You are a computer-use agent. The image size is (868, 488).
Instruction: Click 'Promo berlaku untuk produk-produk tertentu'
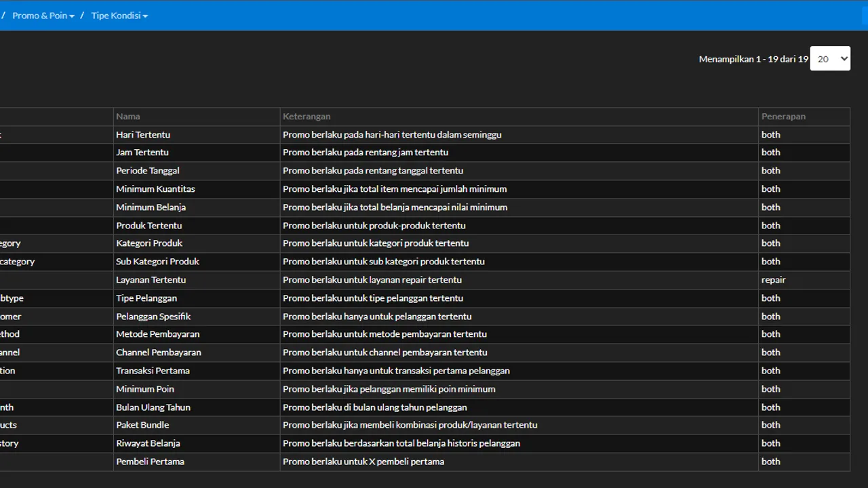374,226
